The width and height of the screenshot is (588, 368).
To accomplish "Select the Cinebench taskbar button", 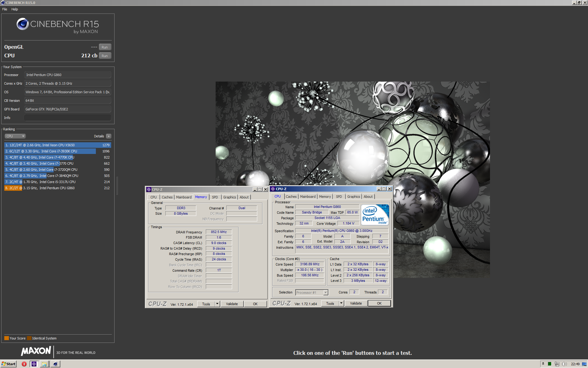I will pyautogui.click(x=55, y=364).
